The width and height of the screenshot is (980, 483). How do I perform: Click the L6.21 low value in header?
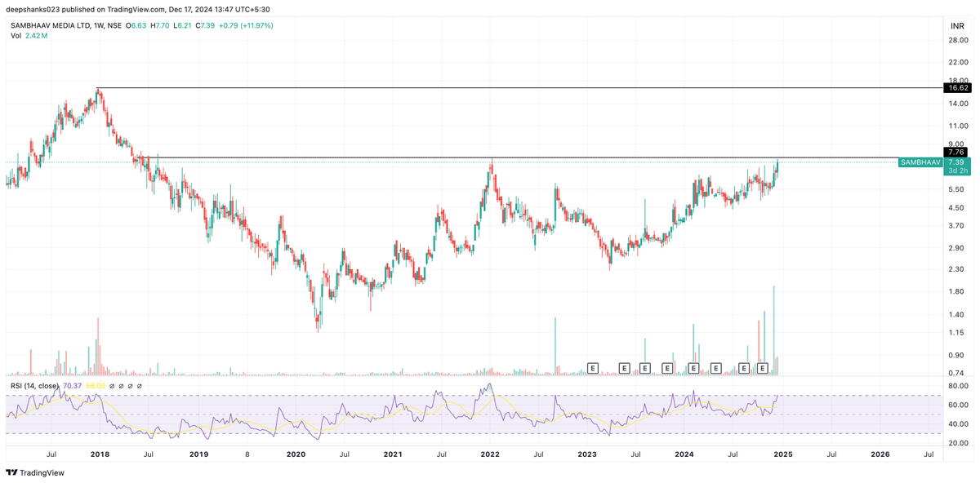pyautogui.click(x=184, y=25)
